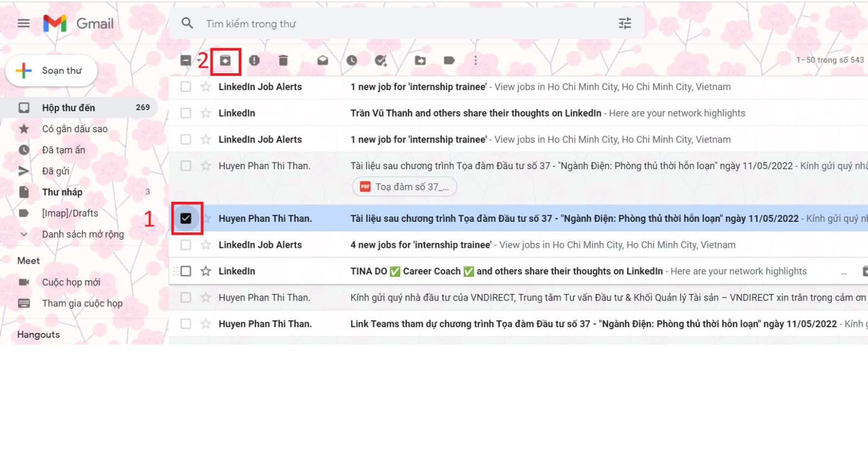Star the Trần Vũ Thanh LinkedIn email
The width and height of the screenshot is (868, 461).
pyautogui.click(x=206, y=113)
